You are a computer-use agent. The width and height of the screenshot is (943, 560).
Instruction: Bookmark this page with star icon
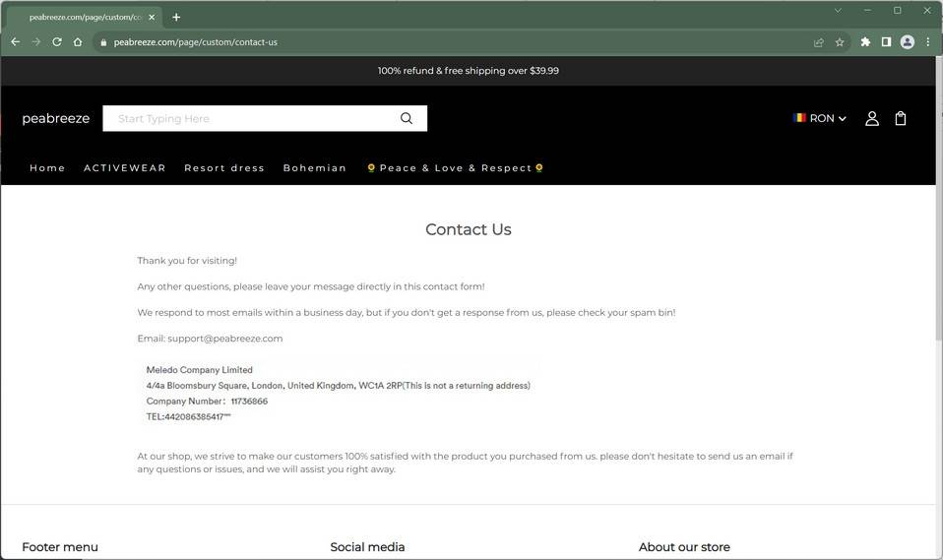pyautogui.click(x=840, y=42)
